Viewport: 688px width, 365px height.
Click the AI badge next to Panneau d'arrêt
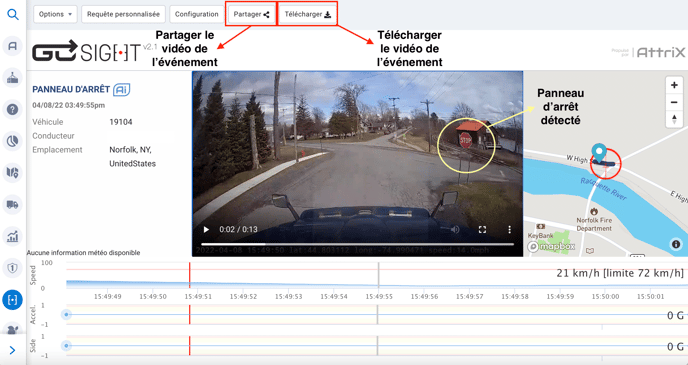point(122,89)
